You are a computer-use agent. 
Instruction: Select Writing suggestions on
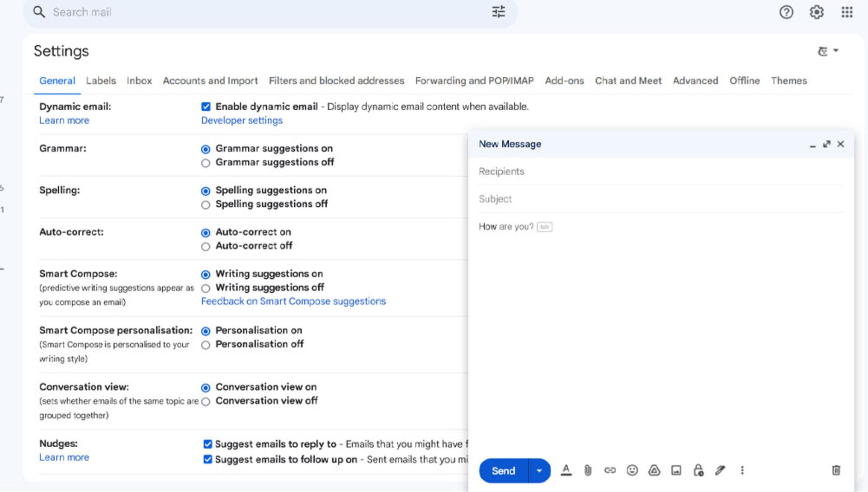click(x=206, y=275)
